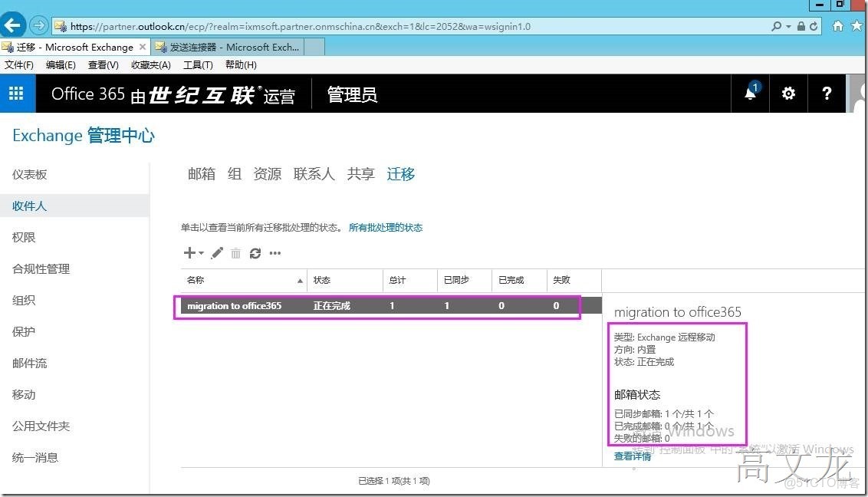Open the app launcher grid icon
868x497 pixels.
coord(15,93)
